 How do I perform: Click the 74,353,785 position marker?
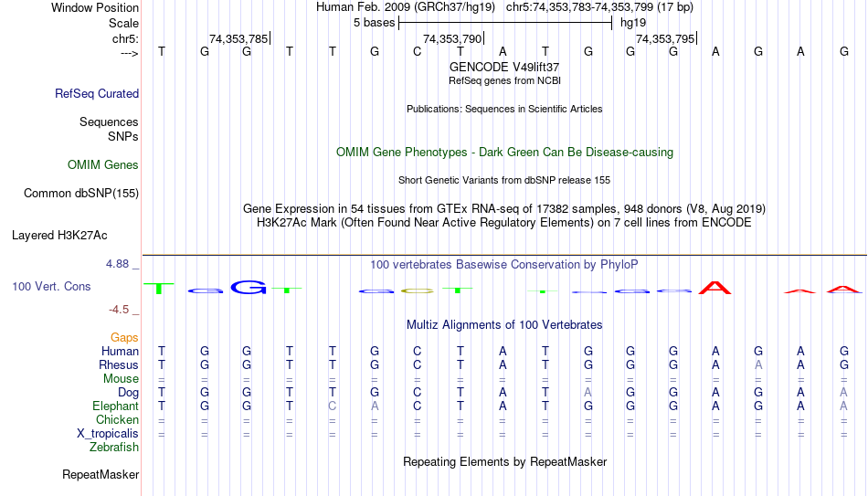(239, 38)
